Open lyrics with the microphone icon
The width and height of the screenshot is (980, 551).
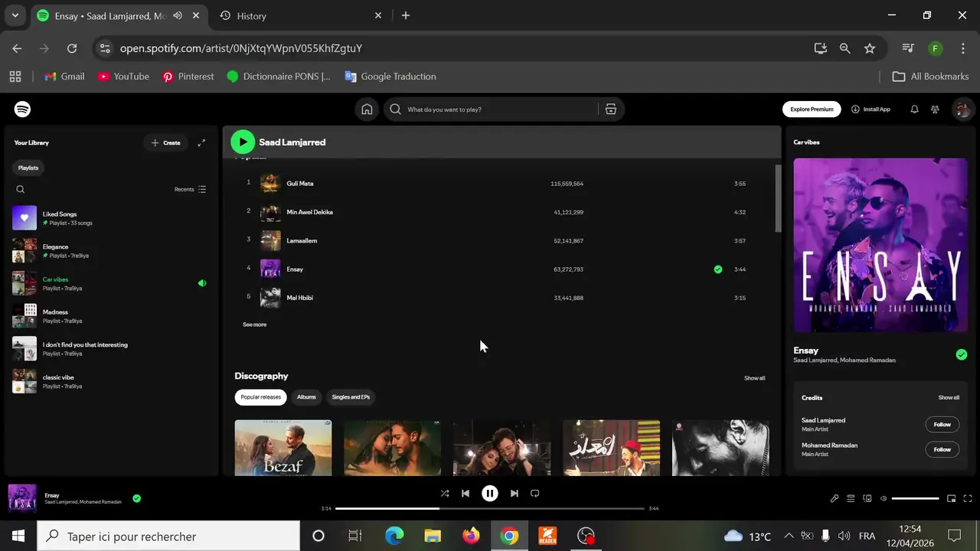click(x=835, y=498)
